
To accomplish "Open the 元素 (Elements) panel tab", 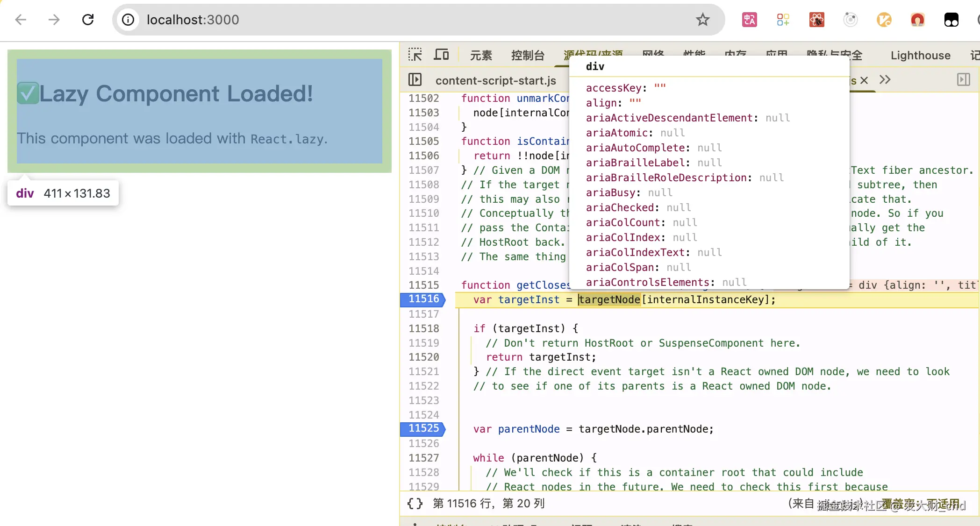I will pyautogui.click(x=481, y=56).
